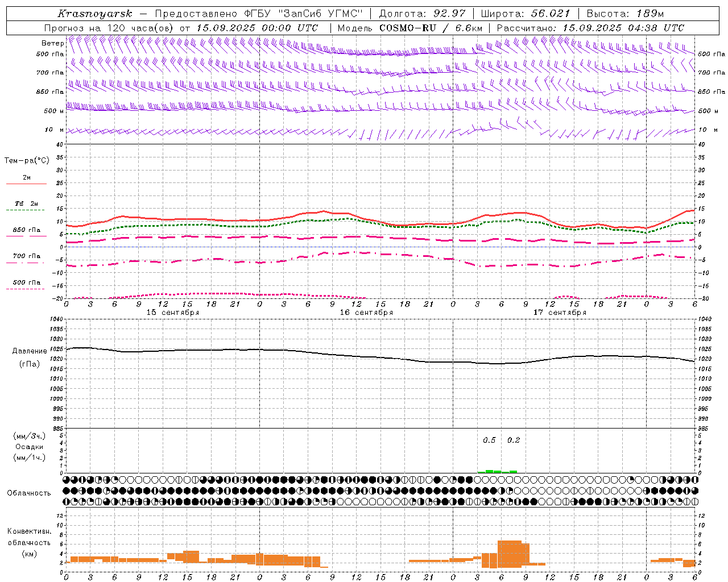Click the '500 м' wind level label at left
The height and width of the screenshot is (582, 728).
click(x=54, y=111)
